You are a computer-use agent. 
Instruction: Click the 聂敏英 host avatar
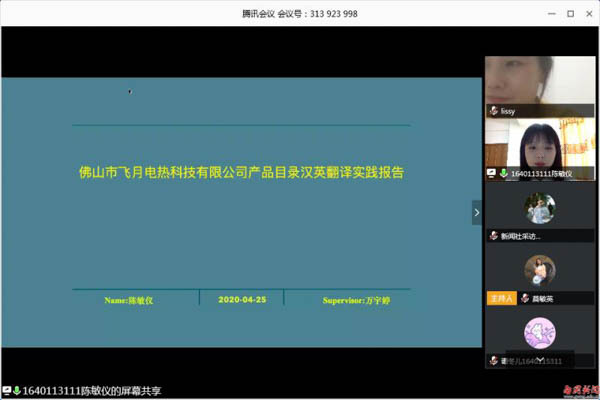tap(540, 270)
